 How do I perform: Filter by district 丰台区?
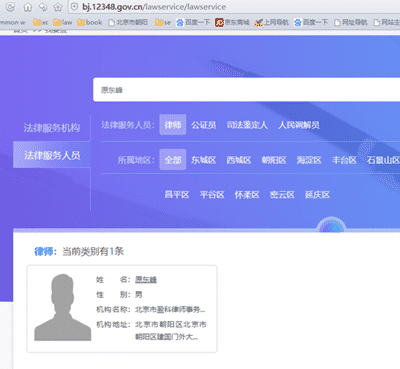[344, 160]
